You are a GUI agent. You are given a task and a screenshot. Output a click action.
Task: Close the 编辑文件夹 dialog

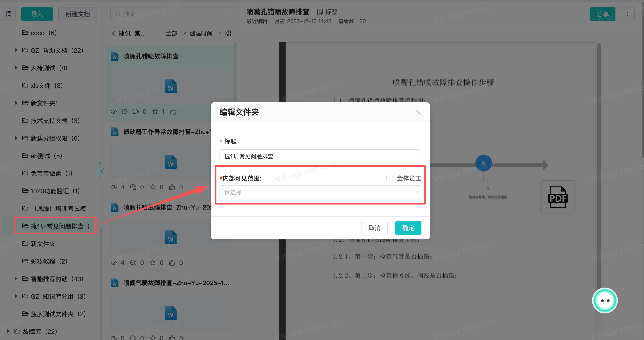point(418,112)
